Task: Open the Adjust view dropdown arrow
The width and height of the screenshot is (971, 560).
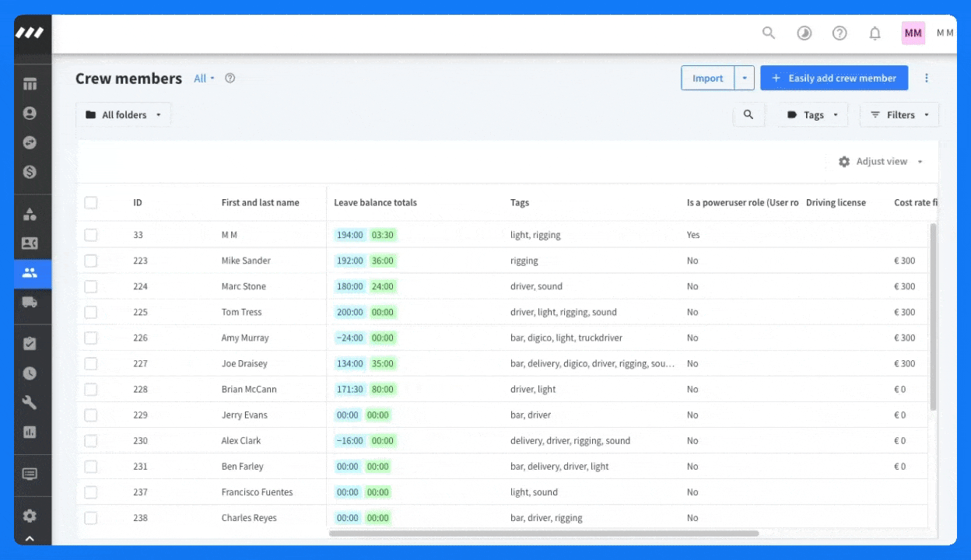Action: 920,162
